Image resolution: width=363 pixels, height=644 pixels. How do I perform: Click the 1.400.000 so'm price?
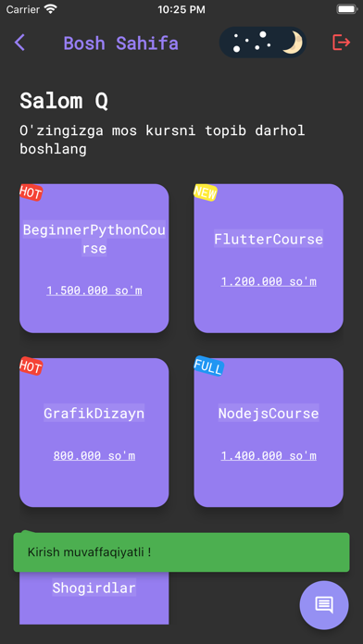pos(269,456)
